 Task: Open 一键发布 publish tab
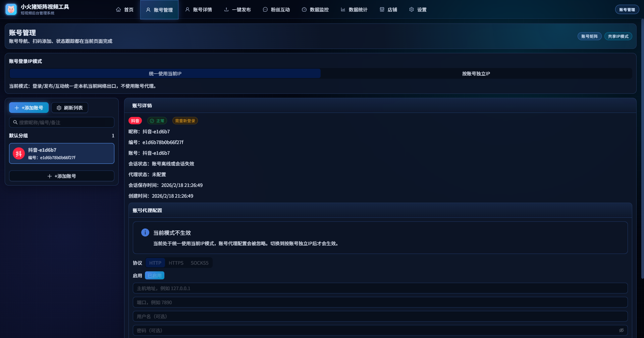point(237,10)
